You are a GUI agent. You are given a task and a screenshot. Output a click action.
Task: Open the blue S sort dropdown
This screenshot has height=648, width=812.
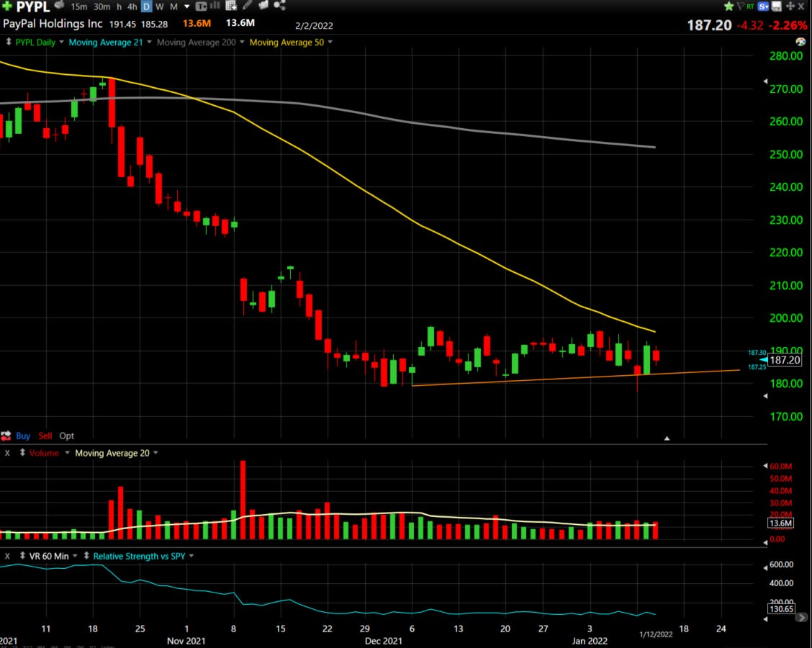pyautogui.click(x=763, y=6)
